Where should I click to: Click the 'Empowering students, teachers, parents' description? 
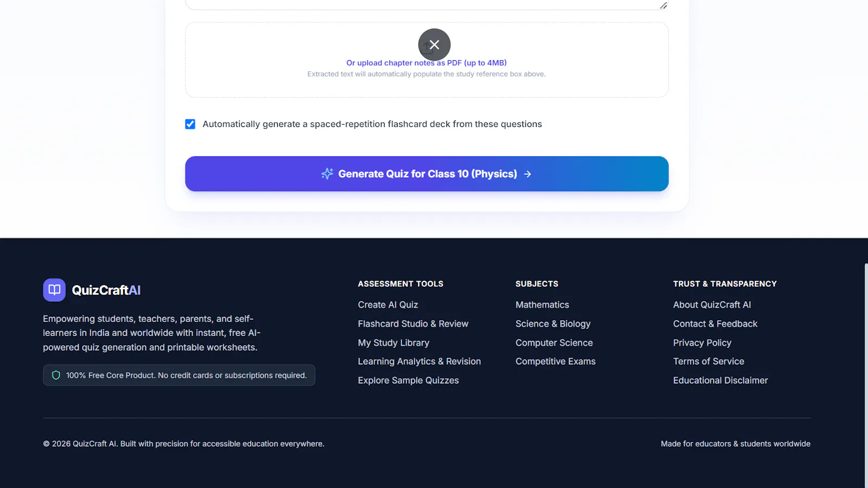(x=152, y=333)
